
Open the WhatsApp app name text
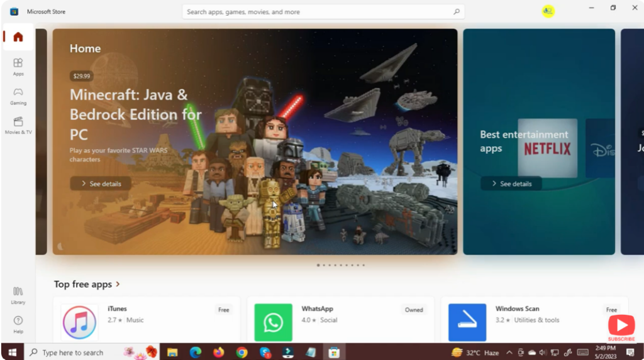tap(317, 308)
